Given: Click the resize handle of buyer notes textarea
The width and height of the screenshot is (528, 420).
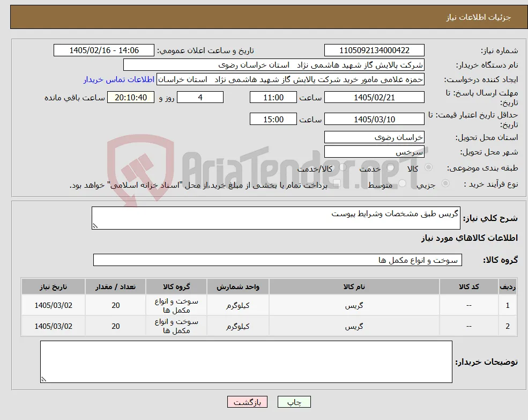Looking at the screenshot, I should click(43, 379).
